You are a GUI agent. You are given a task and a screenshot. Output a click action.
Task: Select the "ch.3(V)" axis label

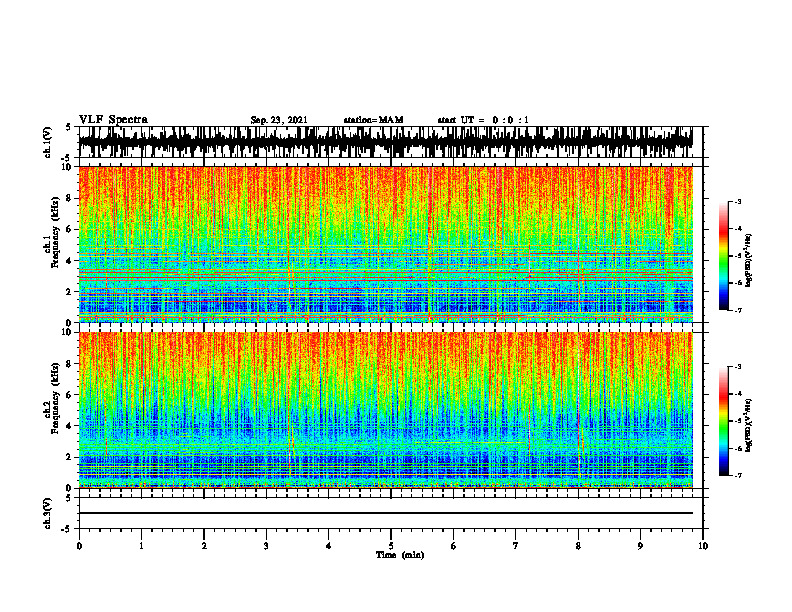point(48,513)
